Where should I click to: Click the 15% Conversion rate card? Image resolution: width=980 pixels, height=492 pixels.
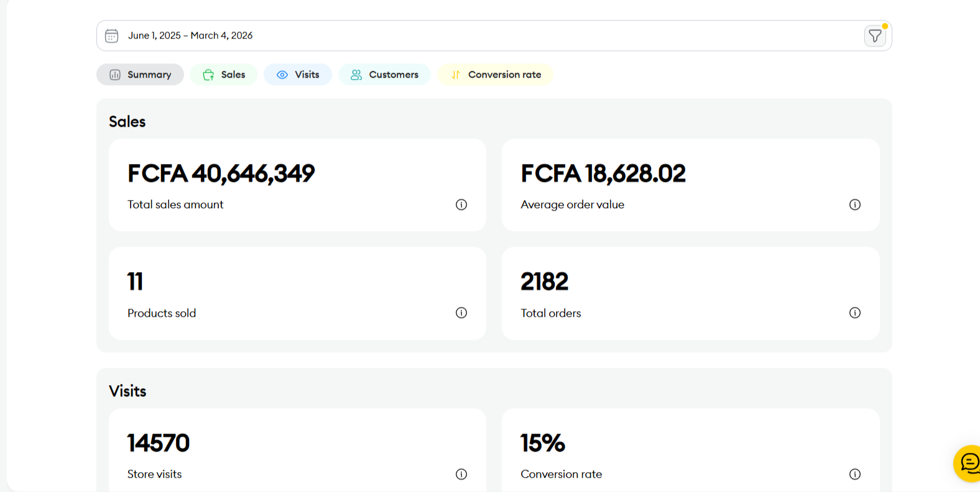690,450
